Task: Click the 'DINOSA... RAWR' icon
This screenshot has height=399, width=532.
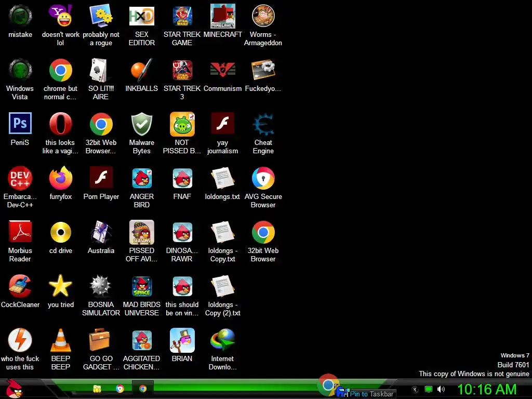Action: point(182,232)
